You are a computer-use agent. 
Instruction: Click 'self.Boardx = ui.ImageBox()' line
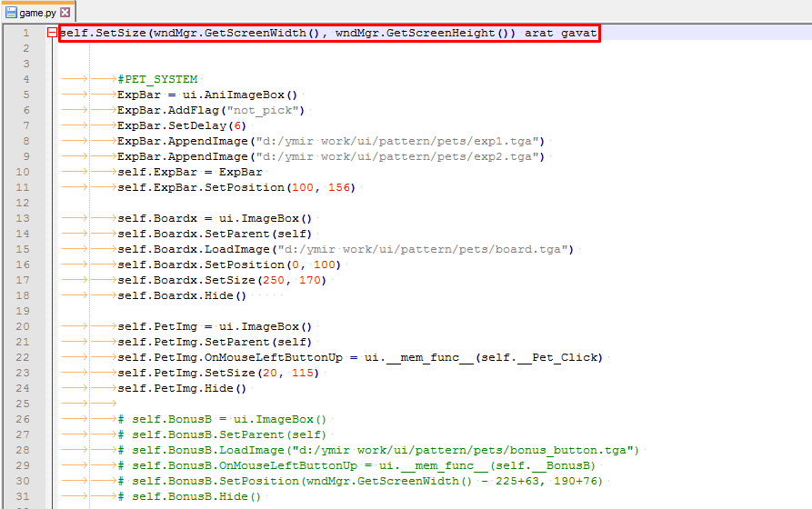click(215, 218)
